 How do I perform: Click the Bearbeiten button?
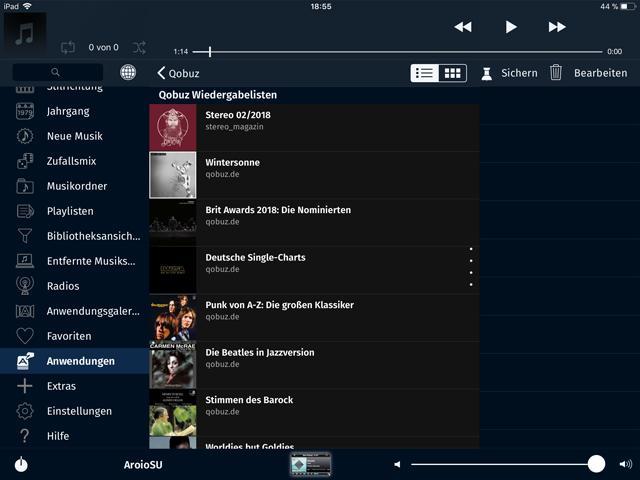tap(600, 73)
